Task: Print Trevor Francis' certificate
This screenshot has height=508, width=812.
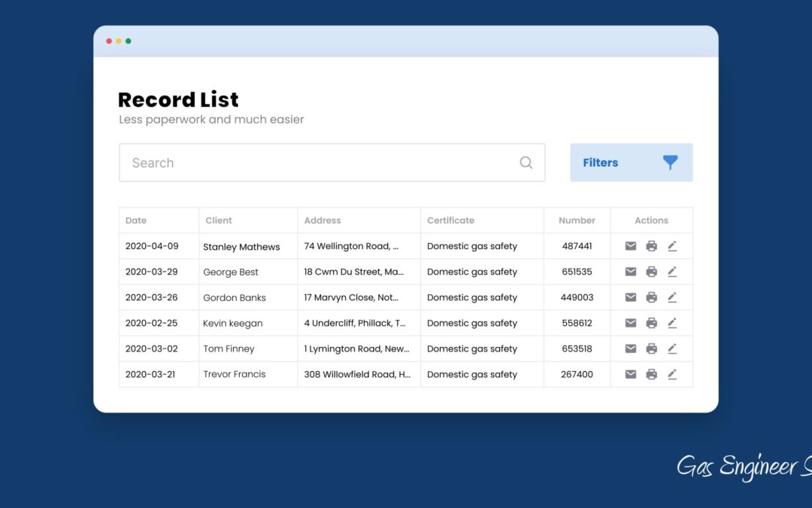Action: (x=651, y=374)
